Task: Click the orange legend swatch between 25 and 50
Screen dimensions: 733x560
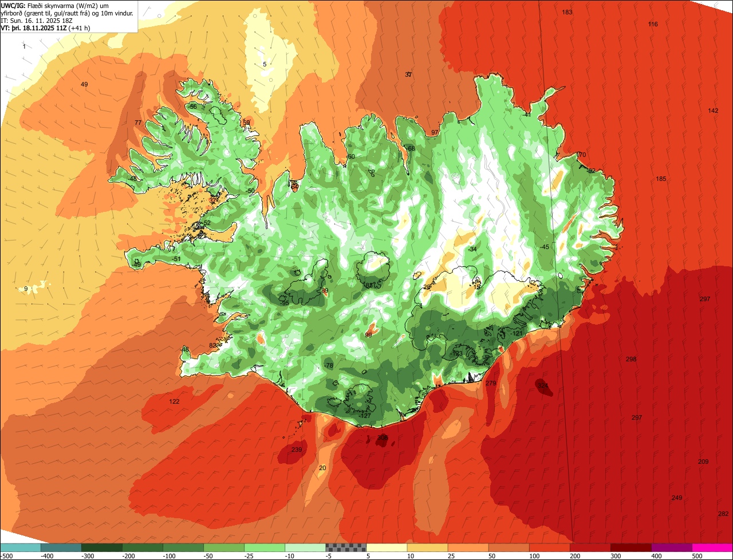Action: click(x=468, y=547)
